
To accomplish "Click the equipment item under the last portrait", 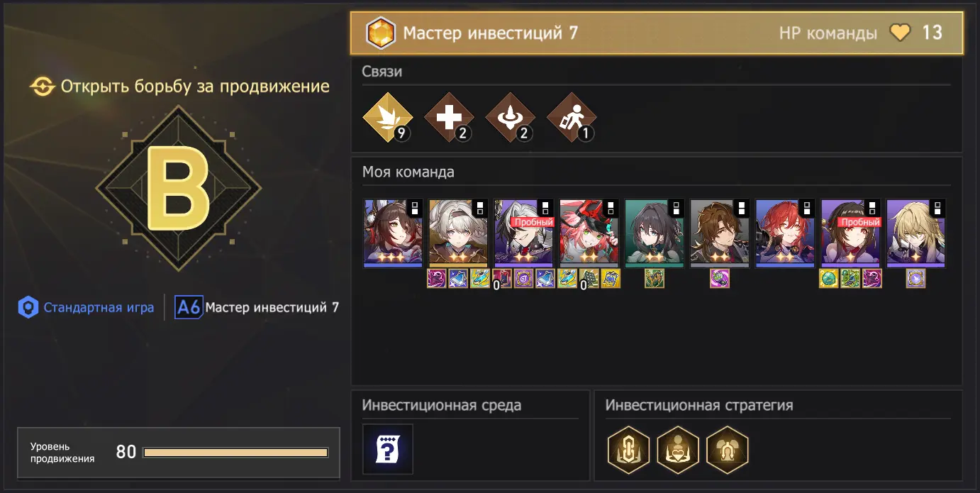I will 916,279.
